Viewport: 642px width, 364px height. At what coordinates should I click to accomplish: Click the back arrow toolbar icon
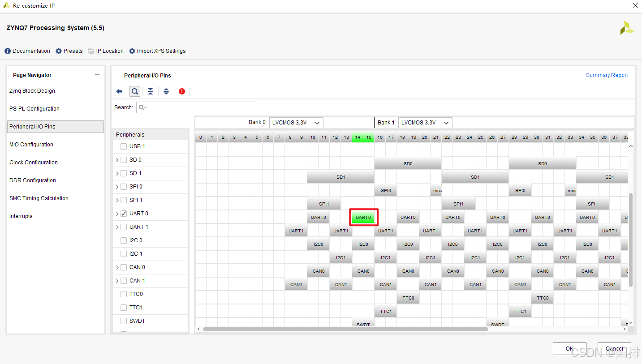(x=119, y=91)
